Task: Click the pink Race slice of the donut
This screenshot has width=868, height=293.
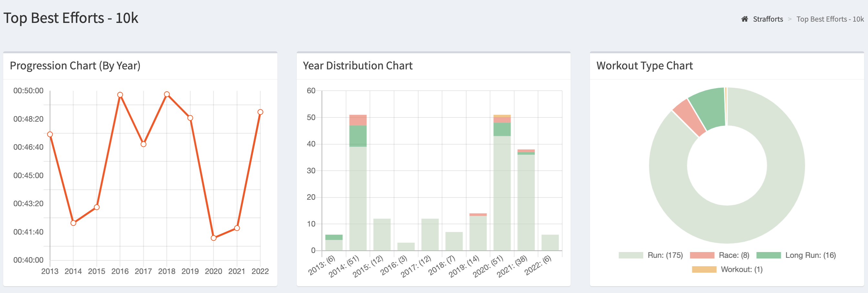Action: point(690,117)
